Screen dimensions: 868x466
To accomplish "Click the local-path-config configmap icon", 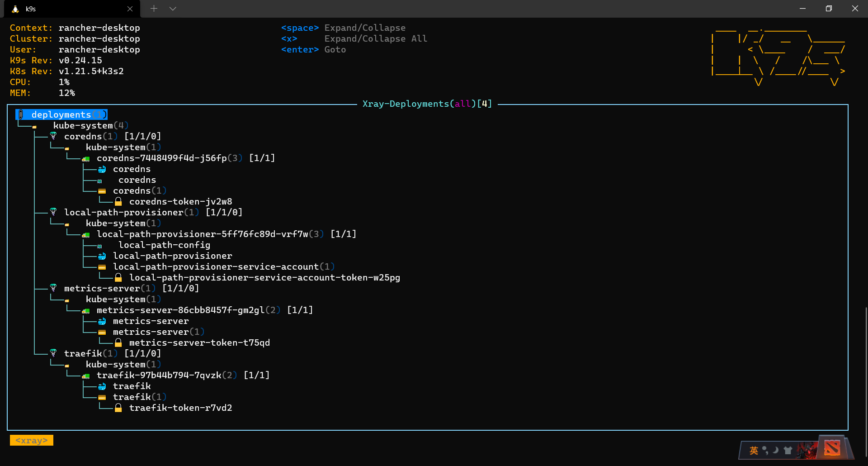I will (x=99, y=246).
